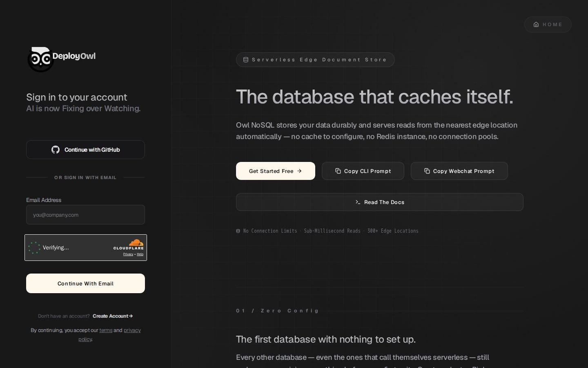Click database icon beside No Connection Limits
Image resolution: width=588 pixels, height=368 pixels.
pos(238,231)
